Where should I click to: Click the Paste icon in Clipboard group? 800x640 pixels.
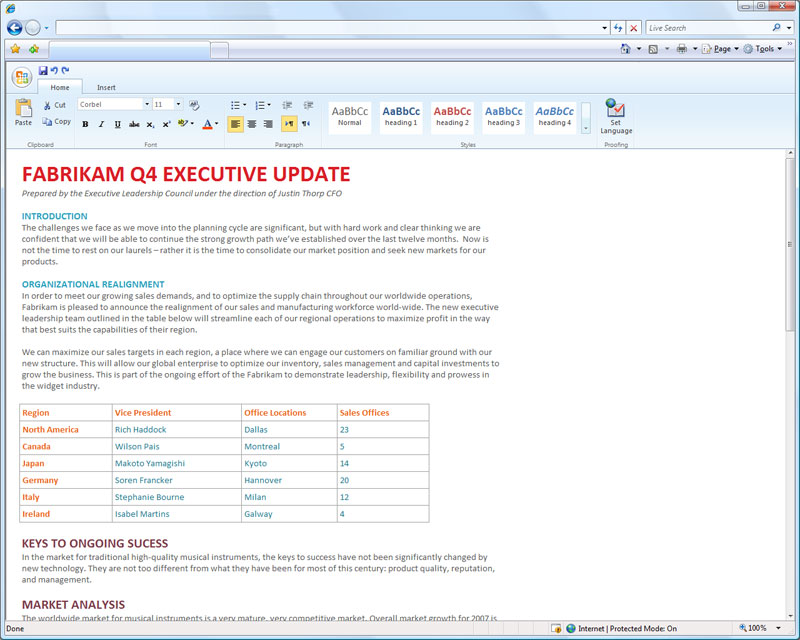click(x=23, y=112)
